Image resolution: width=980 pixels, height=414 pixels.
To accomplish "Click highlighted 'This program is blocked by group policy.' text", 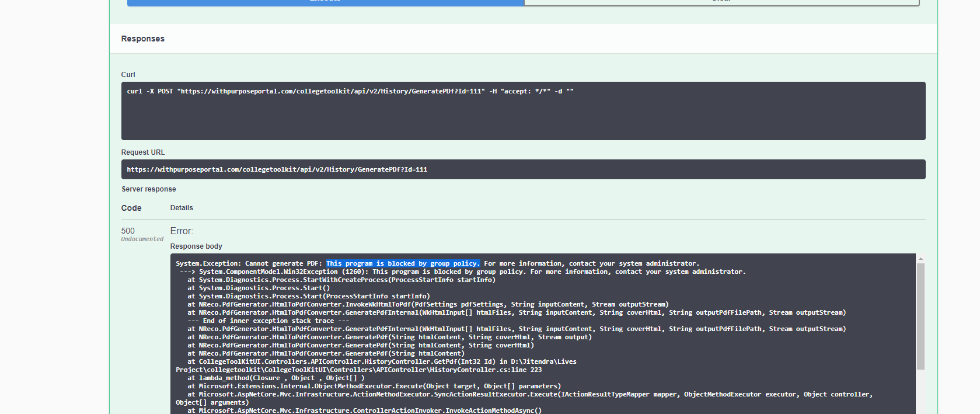I will coord(403,263).
